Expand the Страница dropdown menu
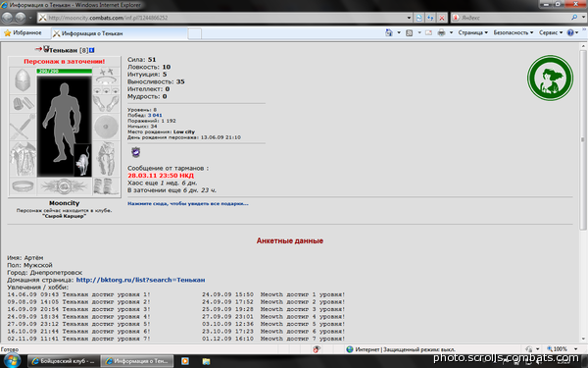The image size is (588, 368). pyautogui.click(x=472, y=32)
